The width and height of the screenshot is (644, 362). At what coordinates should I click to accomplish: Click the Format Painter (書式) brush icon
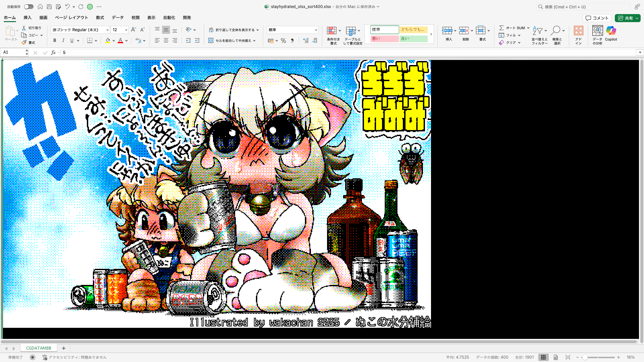[x=24, y=43]
